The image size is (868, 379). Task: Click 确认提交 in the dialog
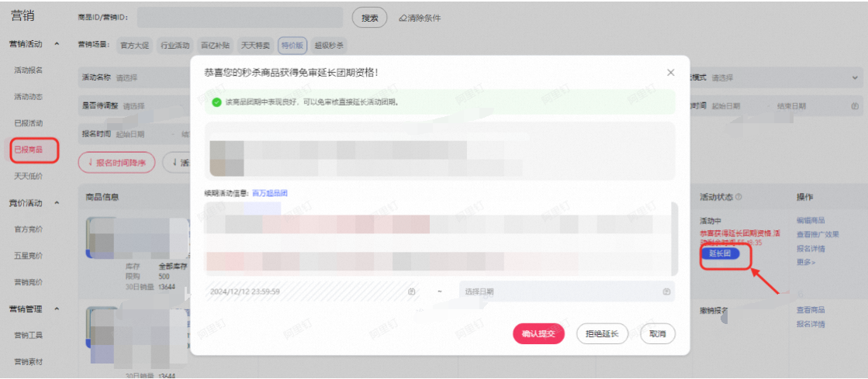(538, 334)
